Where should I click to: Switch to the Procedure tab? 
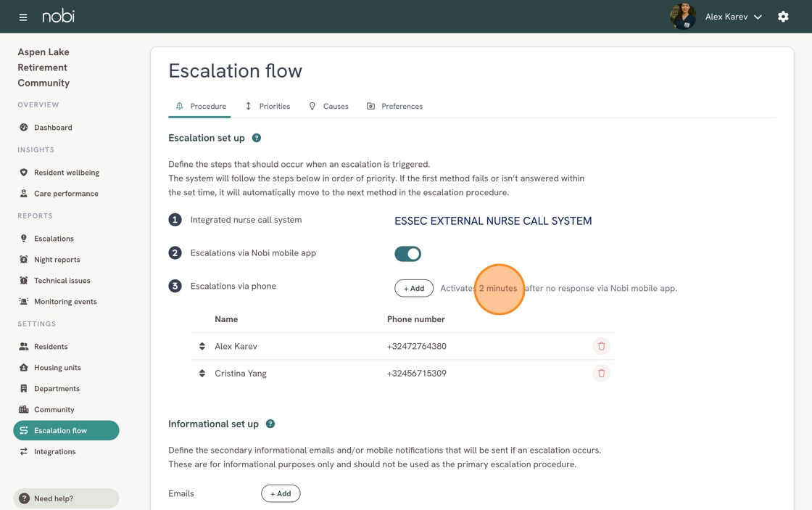[x=200, y=106]
